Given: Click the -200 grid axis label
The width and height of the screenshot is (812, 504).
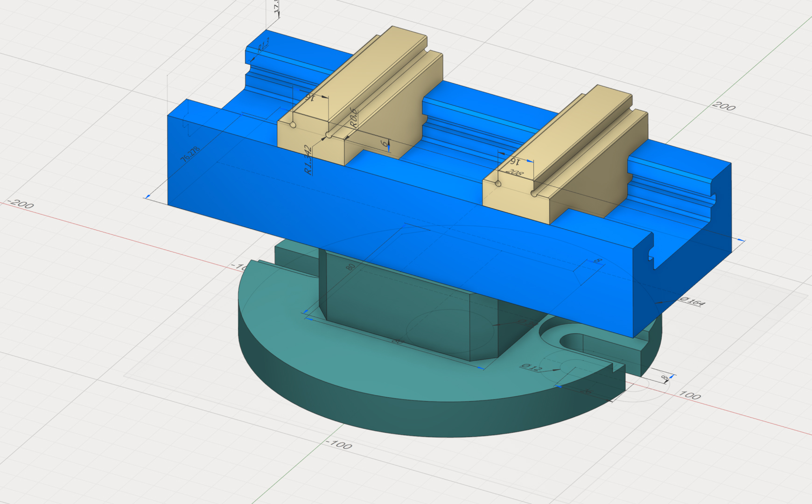Looking at the screenshot, I should pos(21,204).
